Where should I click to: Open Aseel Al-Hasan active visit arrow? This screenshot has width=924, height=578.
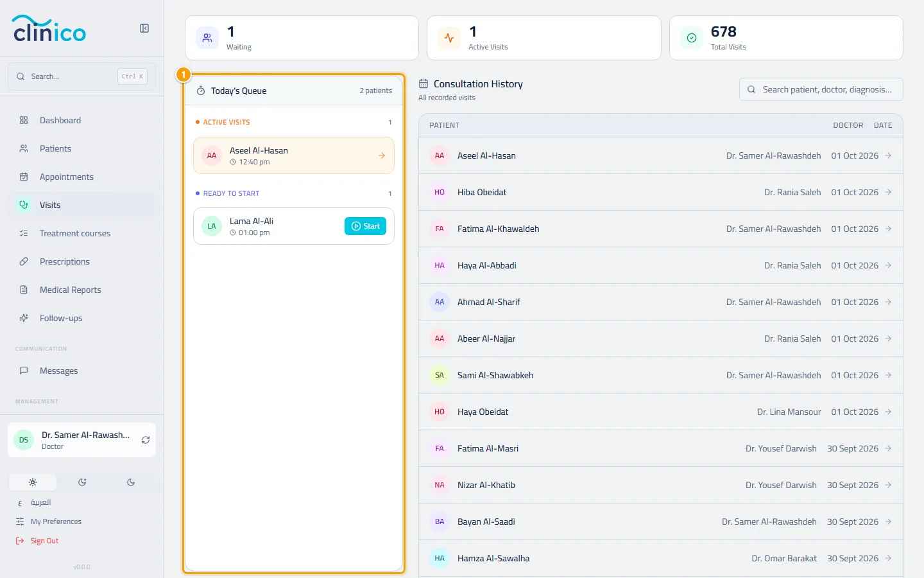click(x=382, y=155)
